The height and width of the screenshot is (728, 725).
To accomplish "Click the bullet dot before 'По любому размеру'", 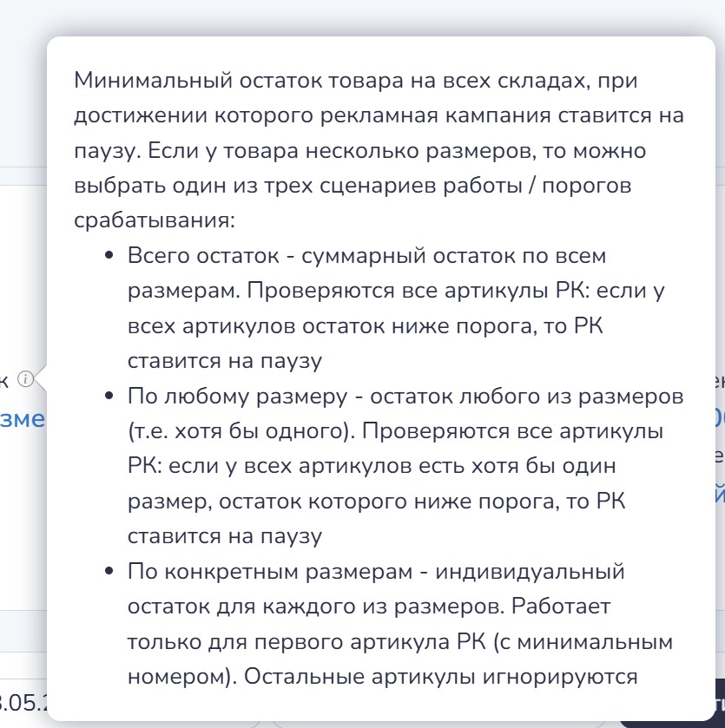I will [x=109, y=397].
